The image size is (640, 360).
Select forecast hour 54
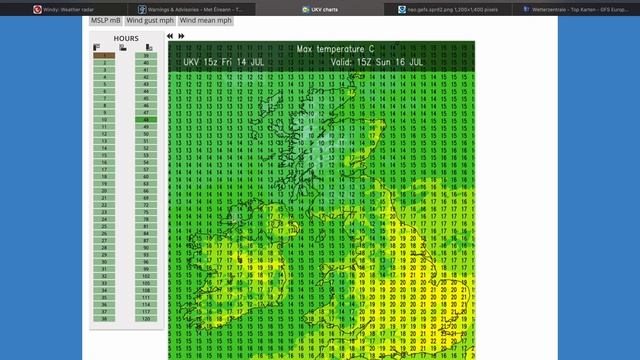point(146,162)
